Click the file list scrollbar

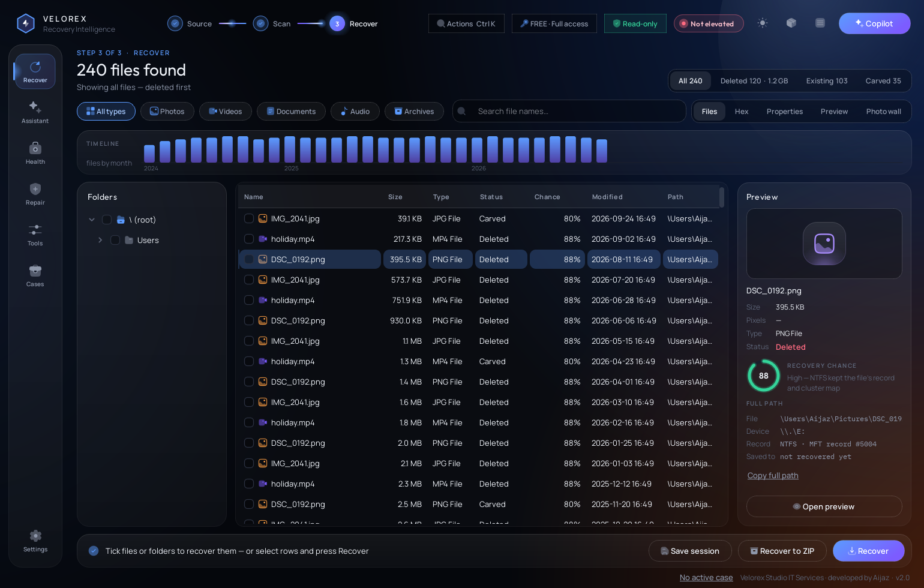pos(721,197)
